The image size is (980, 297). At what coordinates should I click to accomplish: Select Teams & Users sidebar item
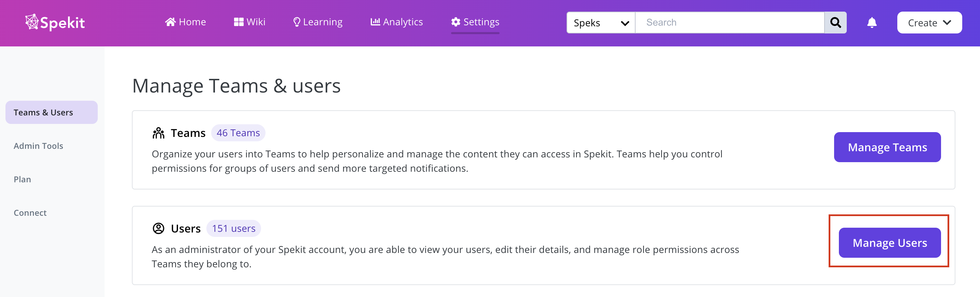51,113
